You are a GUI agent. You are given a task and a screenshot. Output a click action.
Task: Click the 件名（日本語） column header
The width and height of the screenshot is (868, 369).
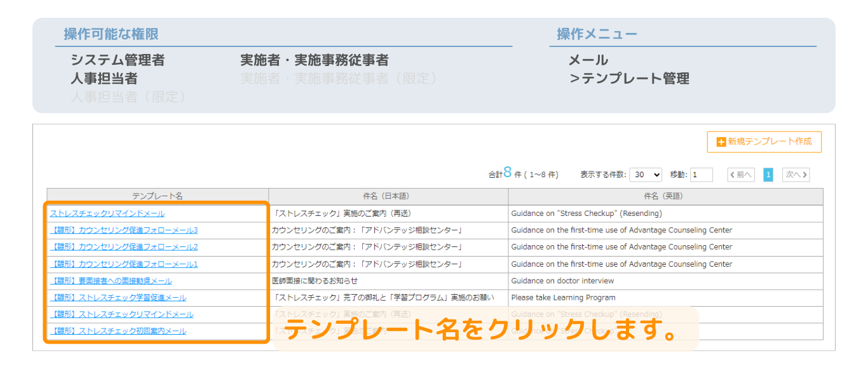tap(388, 196)
